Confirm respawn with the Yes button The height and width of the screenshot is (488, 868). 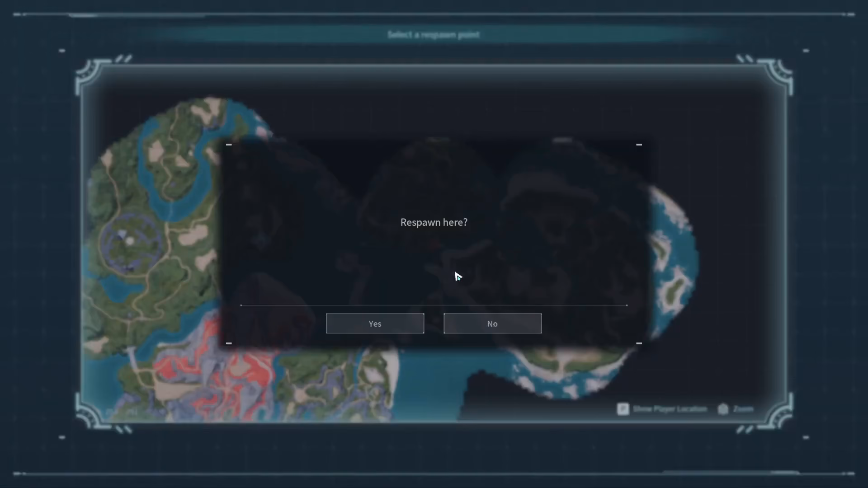point(375,324)
